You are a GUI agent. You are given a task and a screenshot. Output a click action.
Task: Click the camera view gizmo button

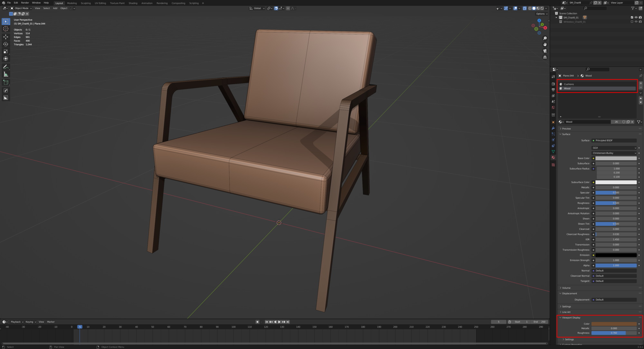click(x=545, y=51)
